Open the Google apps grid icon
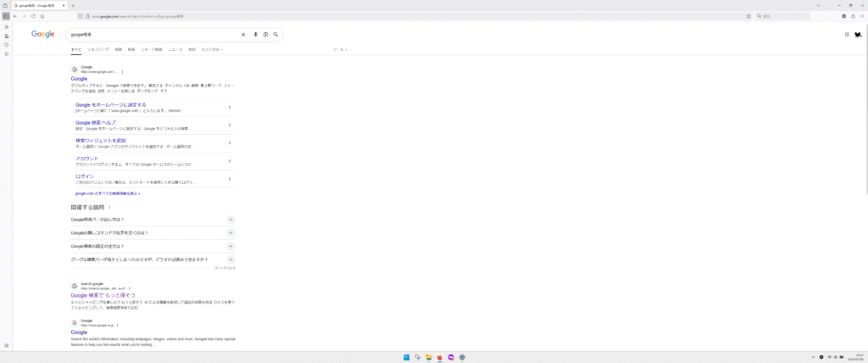This screenshot has height=363, width=868. click(x=847, y=35)
